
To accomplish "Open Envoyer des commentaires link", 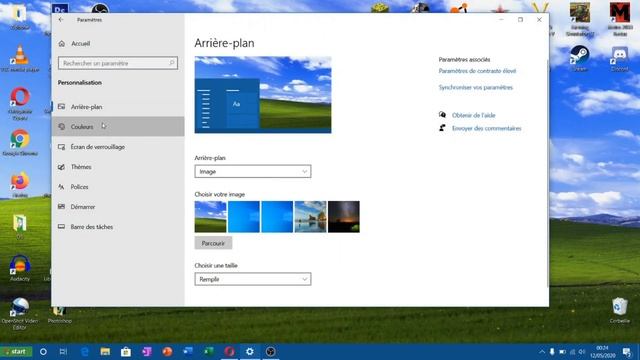I will pyautogui.click(x=487, y=128).
